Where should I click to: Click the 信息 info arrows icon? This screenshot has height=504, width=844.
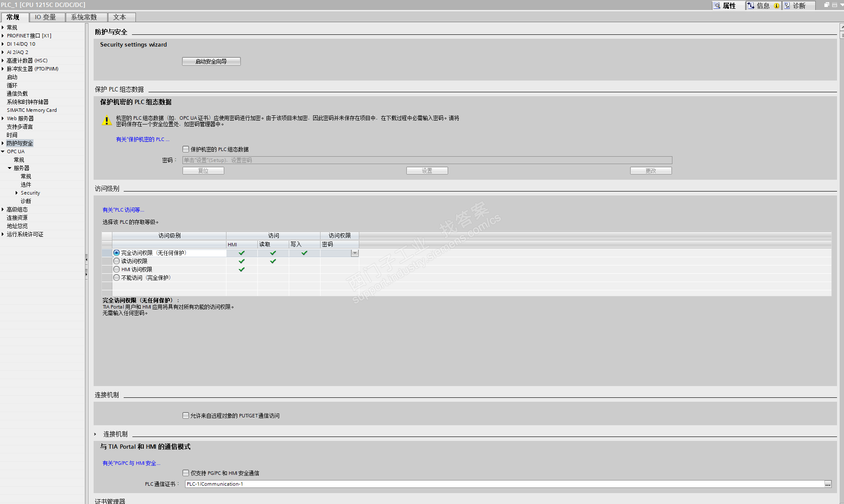[751, 5]
